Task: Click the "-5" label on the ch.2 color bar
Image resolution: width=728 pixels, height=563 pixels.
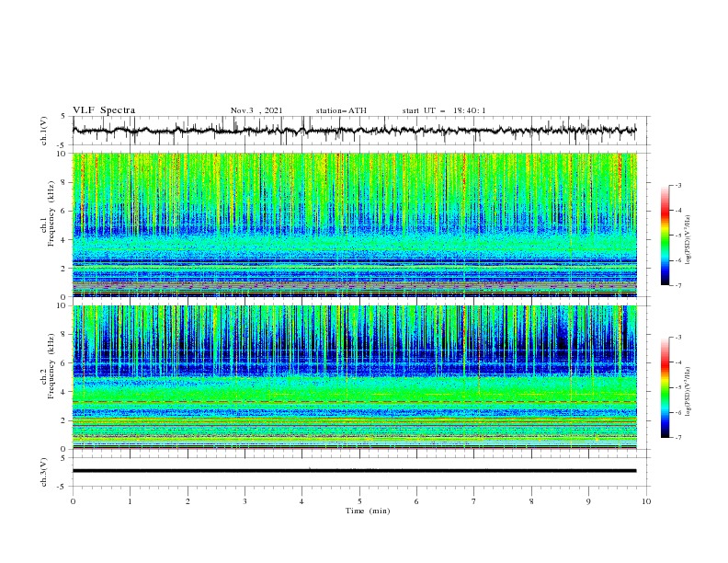Action: tap(677, 387)
